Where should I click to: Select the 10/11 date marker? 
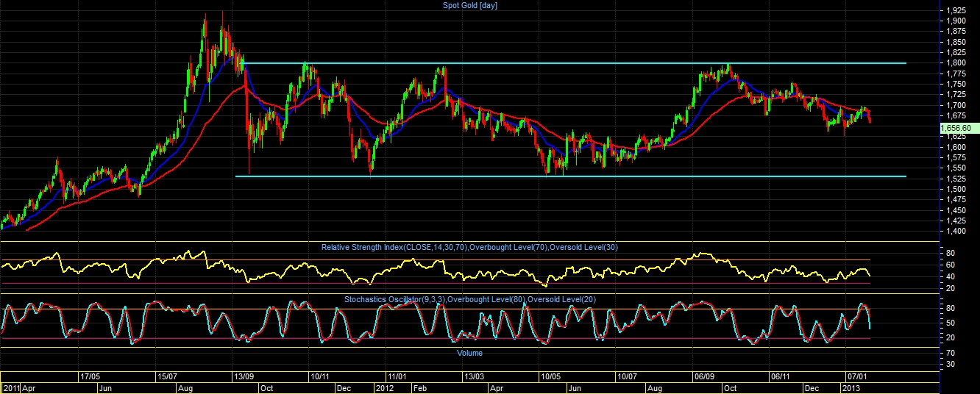point(320,376)
